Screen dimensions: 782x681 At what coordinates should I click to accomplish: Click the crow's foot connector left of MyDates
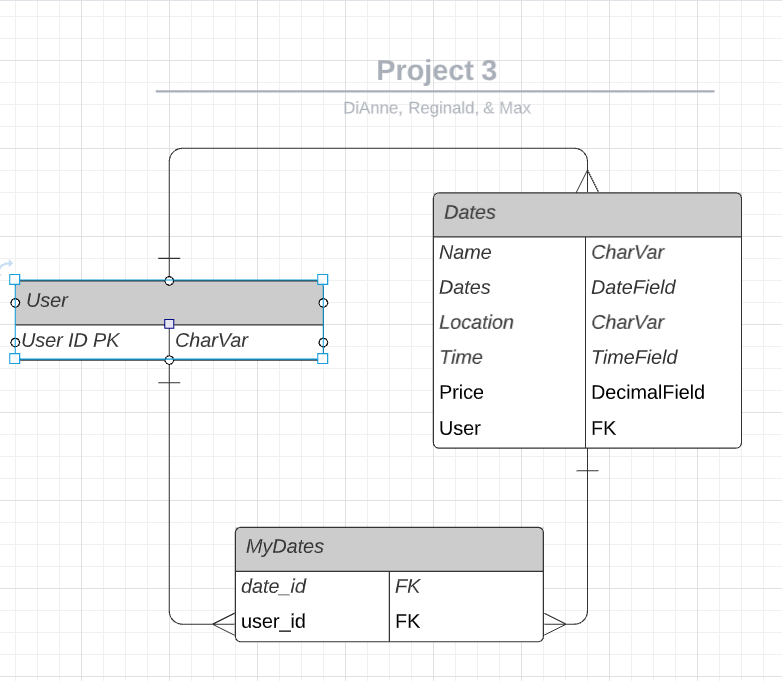224,624
